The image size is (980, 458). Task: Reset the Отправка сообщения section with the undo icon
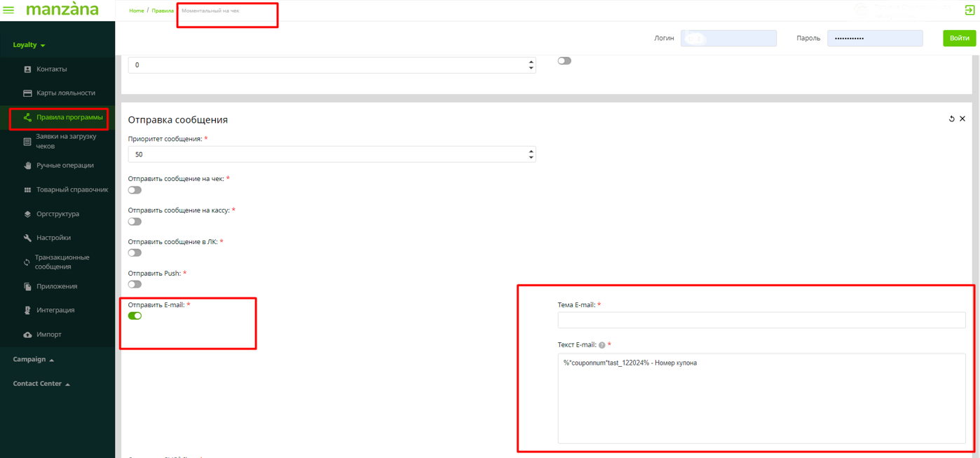[951, 119]
